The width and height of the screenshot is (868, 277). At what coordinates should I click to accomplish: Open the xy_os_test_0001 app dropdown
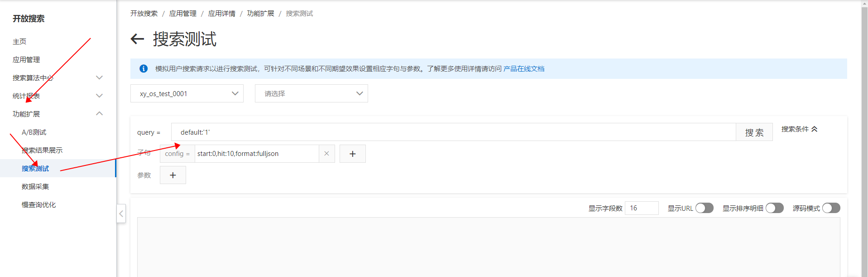(187, 93)
